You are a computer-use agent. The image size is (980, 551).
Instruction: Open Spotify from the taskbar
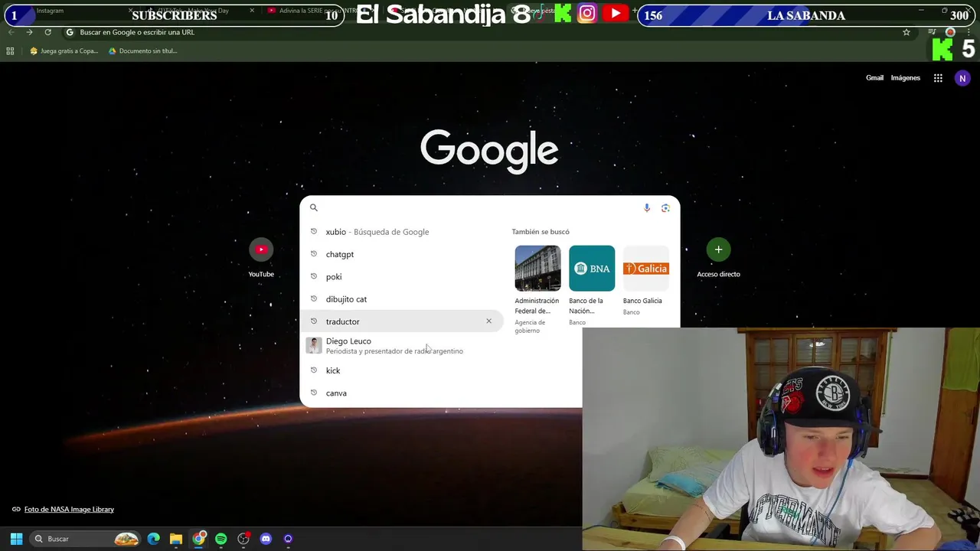(x=220, y=539)
